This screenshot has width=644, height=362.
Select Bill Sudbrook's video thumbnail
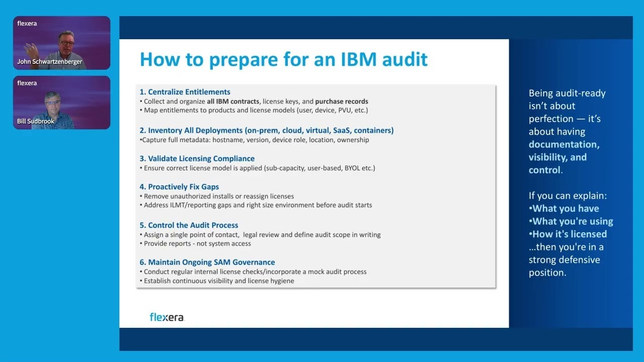[x=61, y=103]
